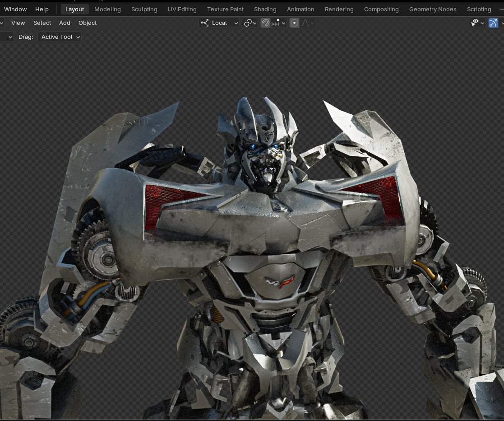Go to the Animation workspace tab
The height and width of the screenshot is (421, 504).
tap(301, 9)
